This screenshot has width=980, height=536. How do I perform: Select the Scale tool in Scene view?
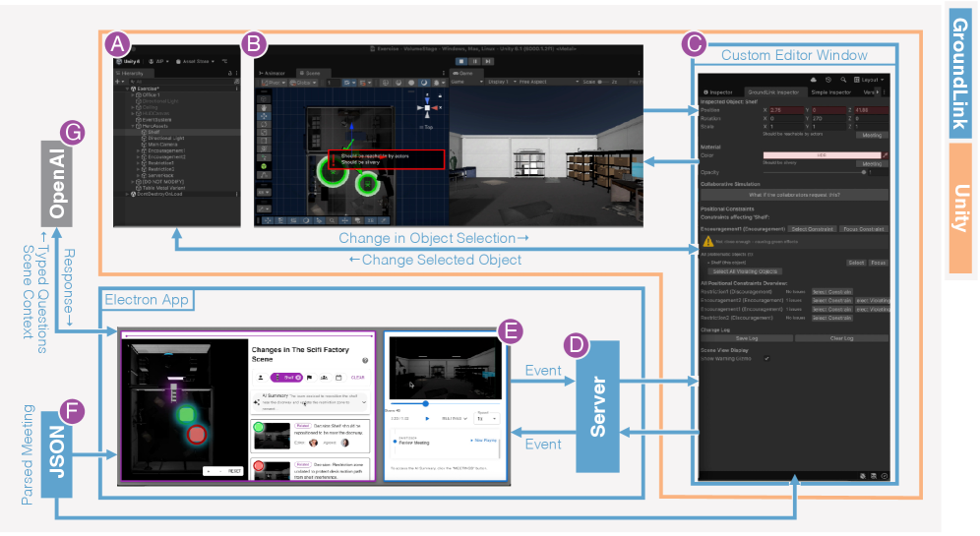pyautogui.click(x=264, y=132)
